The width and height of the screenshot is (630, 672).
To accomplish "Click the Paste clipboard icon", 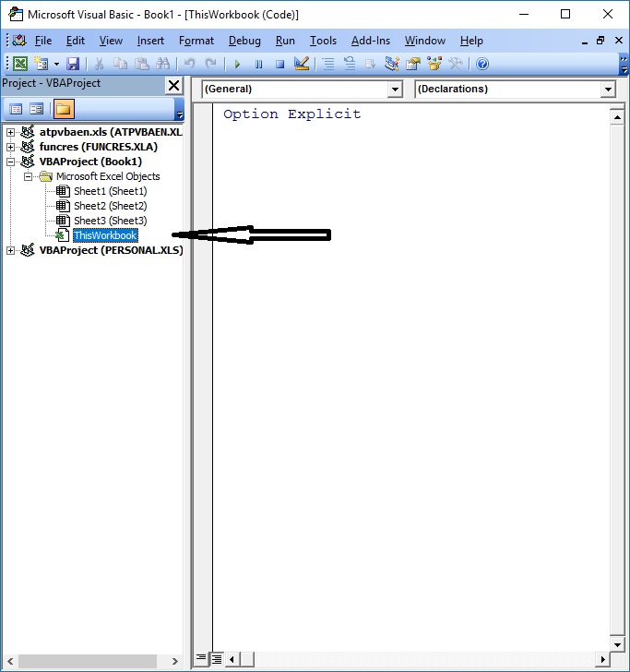I will (x=142, y=64).
